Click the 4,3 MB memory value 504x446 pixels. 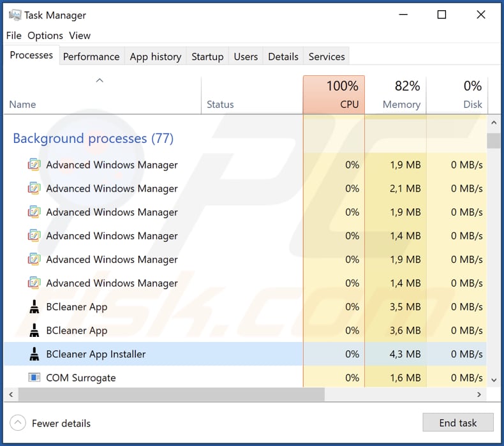click(405, 354)
